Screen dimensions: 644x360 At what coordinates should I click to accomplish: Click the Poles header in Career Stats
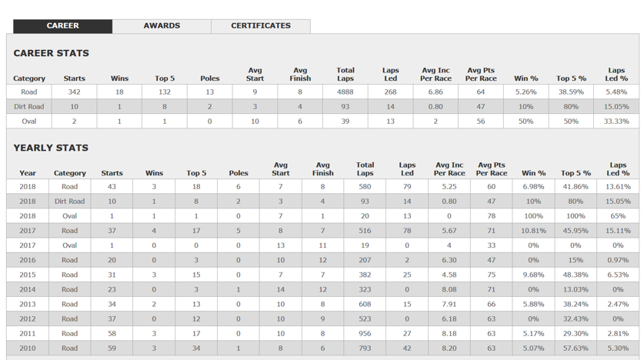[x=210, y=78]
